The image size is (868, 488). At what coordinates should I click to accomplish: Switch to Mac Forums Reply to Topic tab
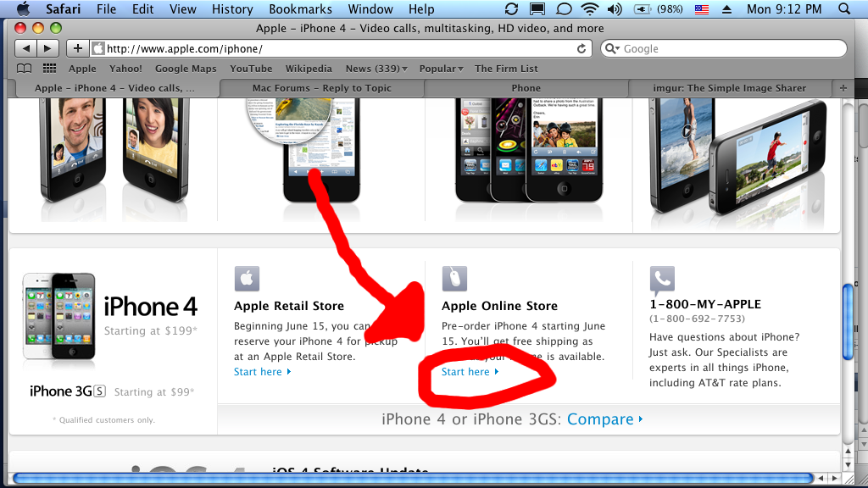pyautogui.click(x=321, y=88)
